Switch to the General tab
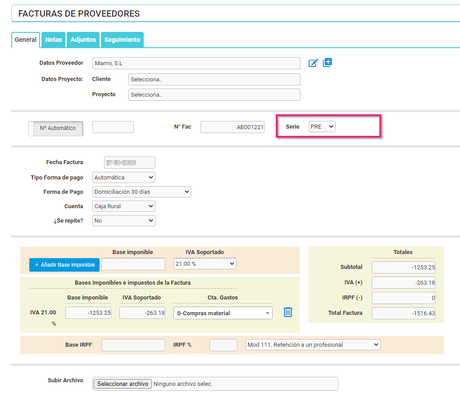The image size is (460, 398). (25, 40)
